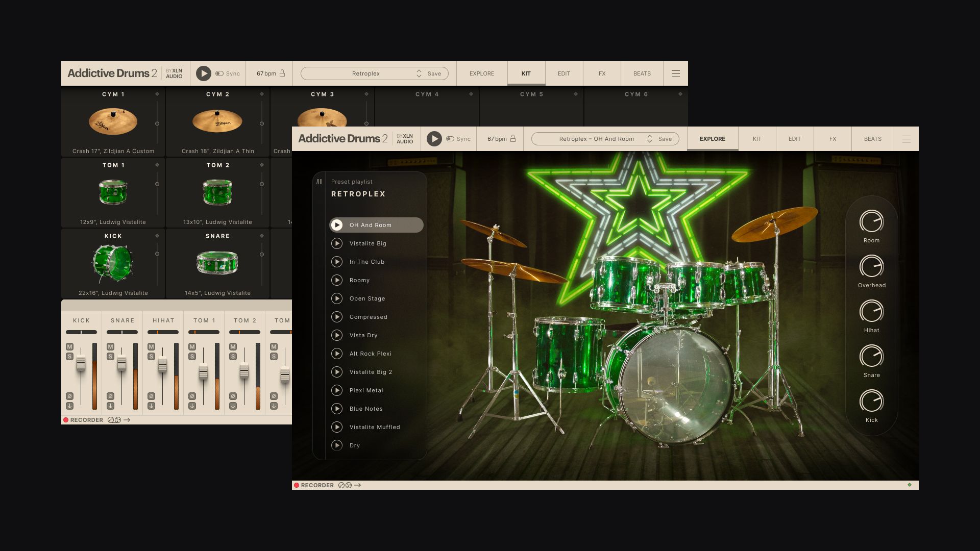Click the record dot in Explore window recorder

[297, 485]
